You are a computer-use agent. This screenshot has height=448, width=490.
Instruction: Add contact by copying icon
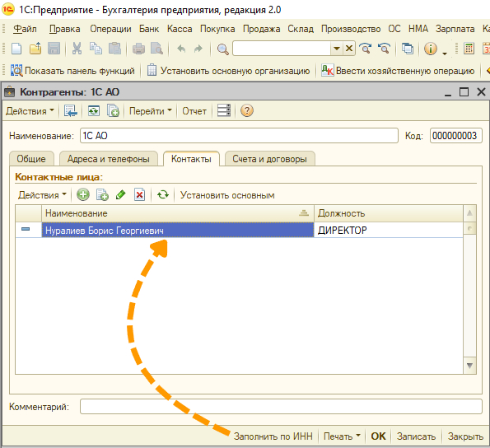(x=102, y=195)
